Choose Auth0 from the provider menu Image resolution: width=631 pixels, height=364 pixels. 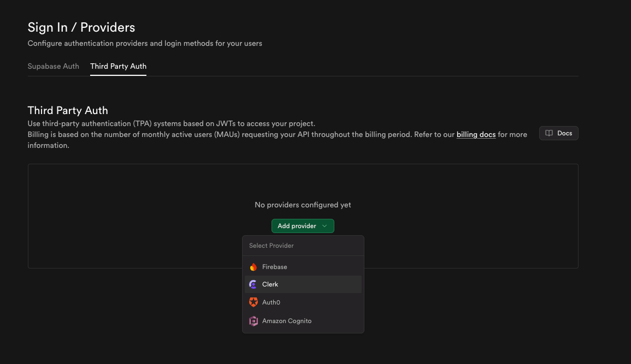coord(303,302)
